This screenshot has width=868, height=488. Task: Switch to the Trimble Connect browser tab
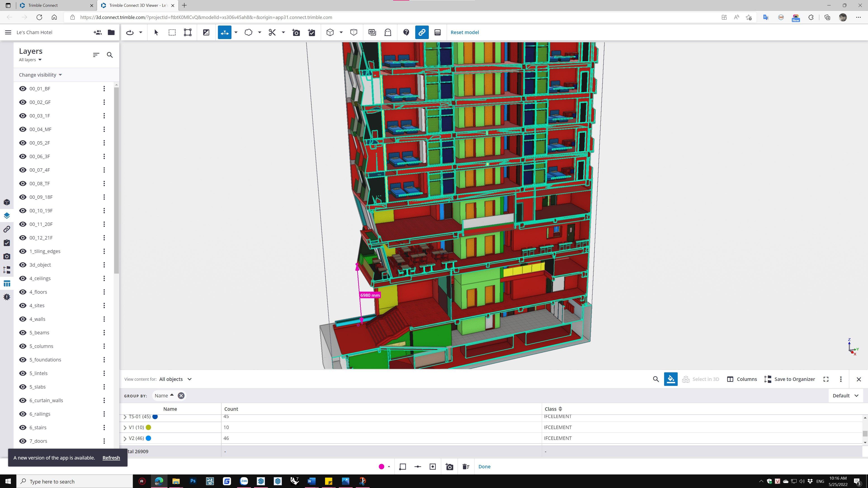tap(43, 5)
